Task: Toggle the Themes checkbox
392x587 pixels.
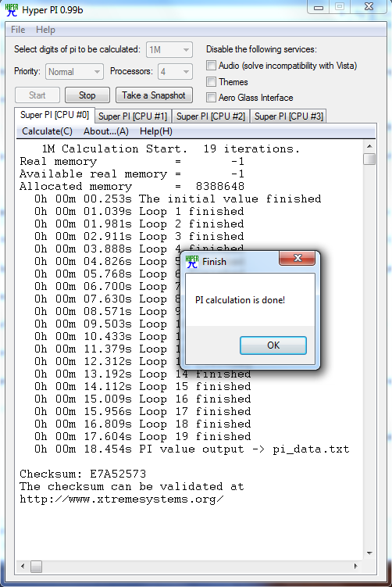Action: click(x=212, y=81)
